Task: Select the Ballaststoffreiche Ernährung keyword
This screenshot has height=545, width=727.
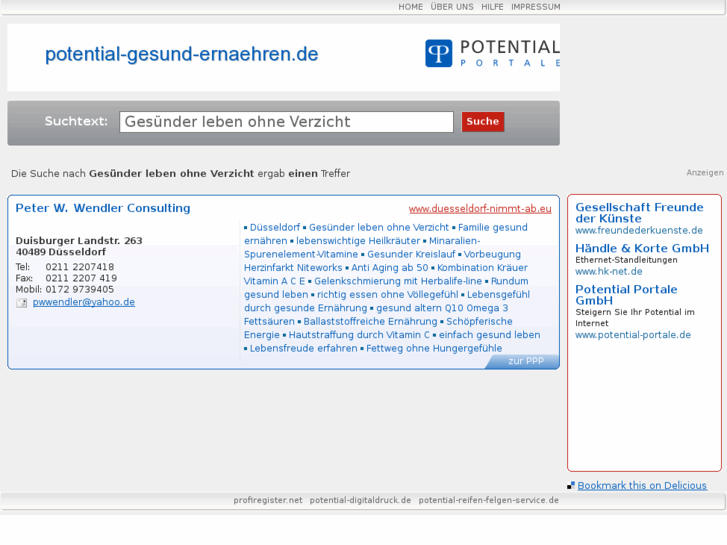Action: (x=370, y=321)
